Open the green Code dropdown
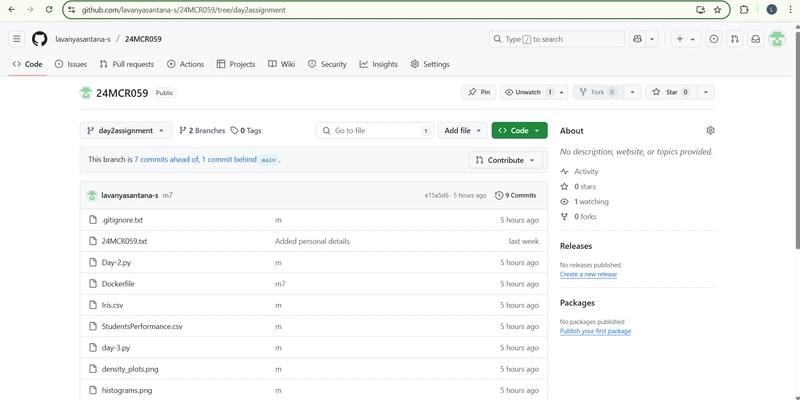This screenshot has height=400, width=800. [x=519, y=131]
